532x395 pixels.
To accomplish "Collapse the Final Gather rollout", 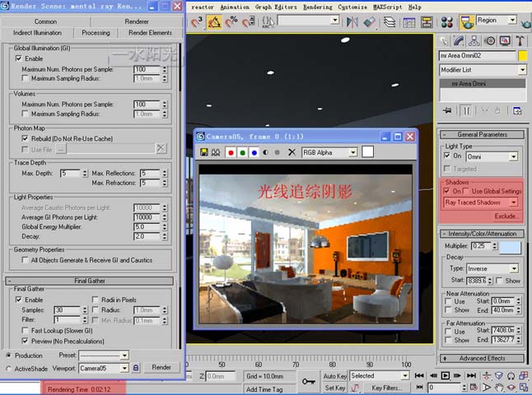I will (x=89, y=281).
